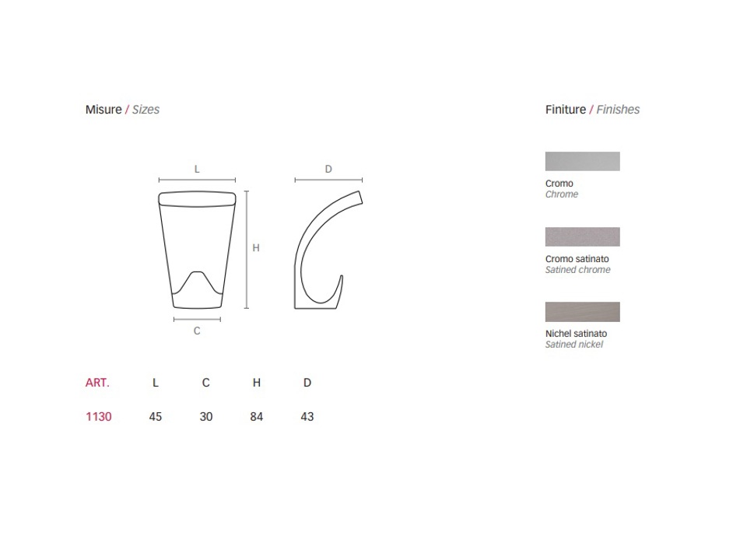Click the H value 84 in the table
Screen dimensions: 747x560
(x=257, y=417)
